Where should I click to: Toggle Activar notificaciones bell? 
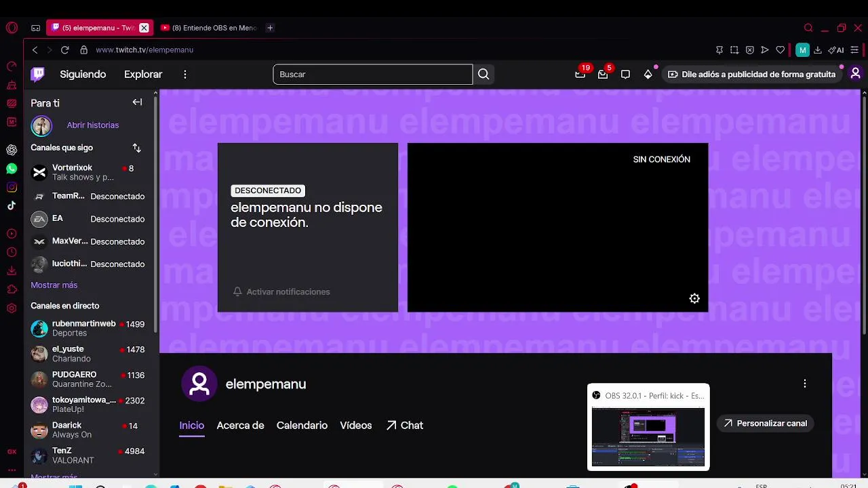(281, 291)
